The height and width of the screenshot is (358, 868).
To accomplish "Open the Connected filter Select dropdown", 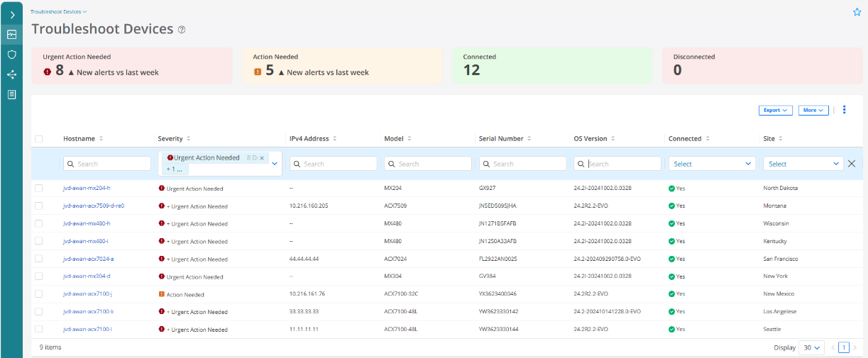I will pos(711,164).
